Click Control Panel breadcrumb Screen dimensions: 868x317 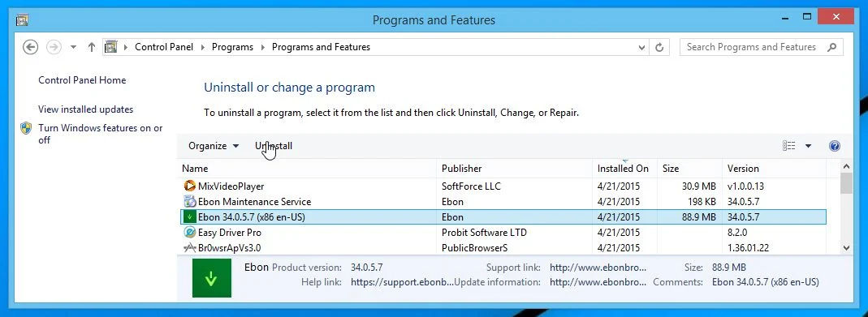click(164, 47)
